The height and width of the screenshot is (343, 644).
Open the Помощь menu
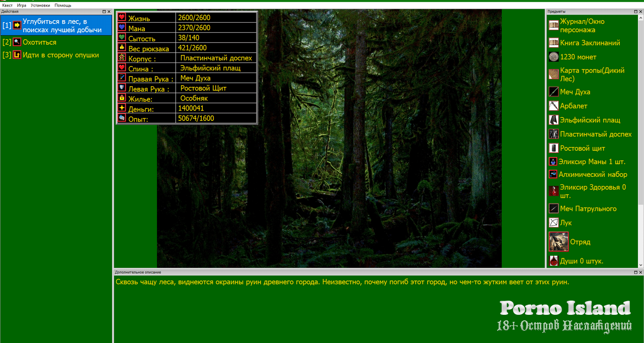pos(63,5)
